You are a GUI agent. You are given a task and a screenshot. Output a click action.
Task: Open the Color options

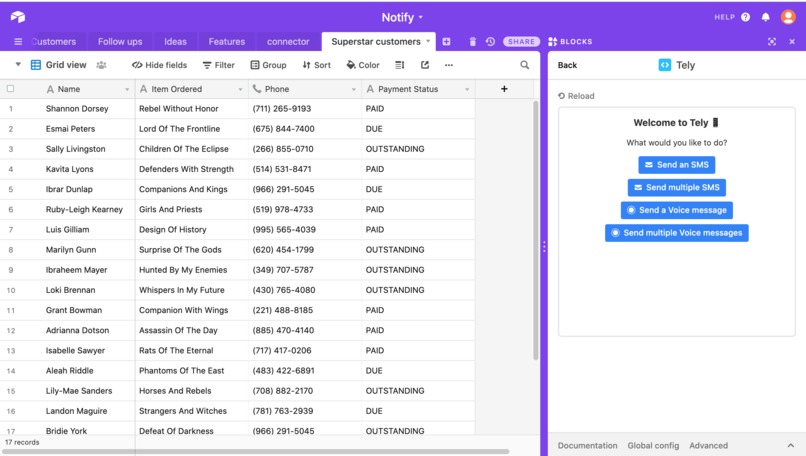[363, 65]
